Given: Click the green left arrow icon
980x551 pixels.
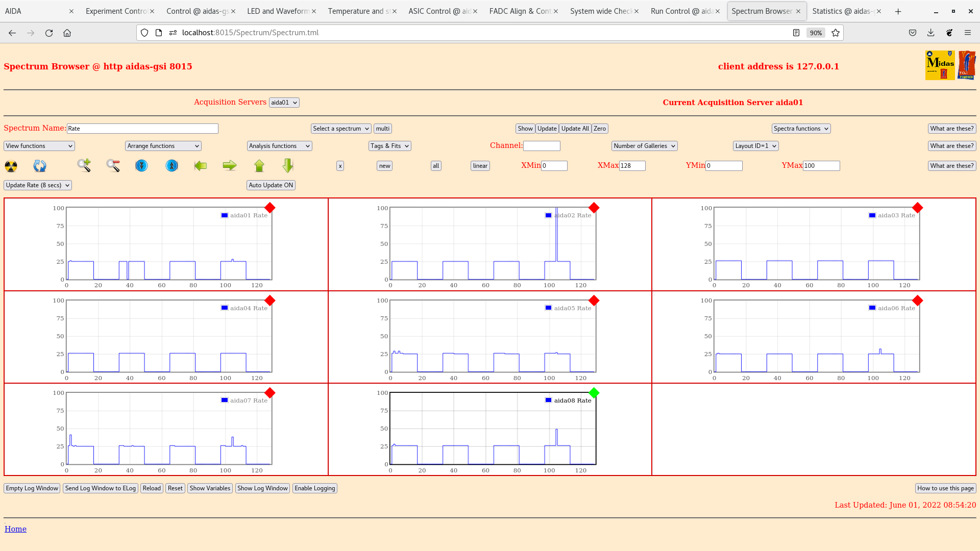Looking at the screenshot, I should point(201,165).
